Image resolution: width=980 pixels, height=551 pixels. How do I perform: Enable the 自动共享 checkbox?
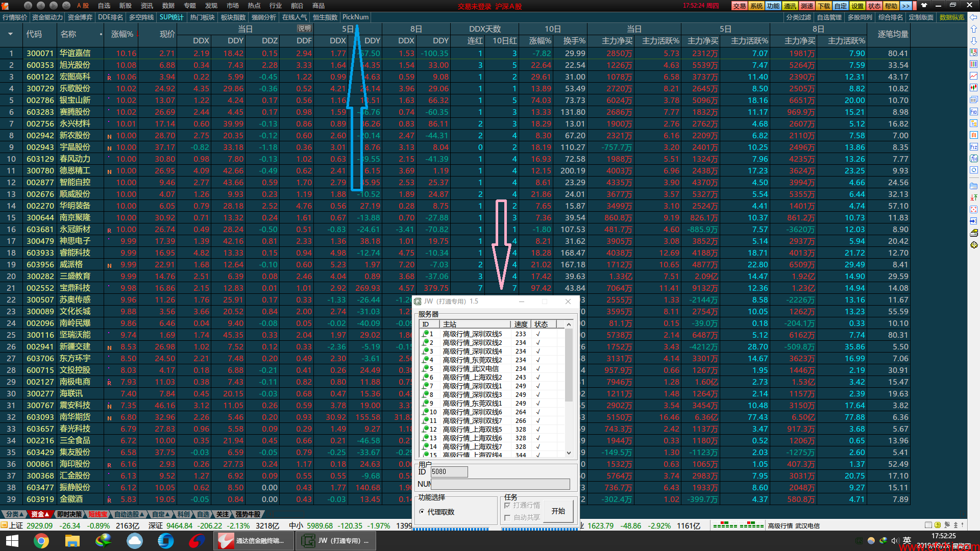[507, 517]
